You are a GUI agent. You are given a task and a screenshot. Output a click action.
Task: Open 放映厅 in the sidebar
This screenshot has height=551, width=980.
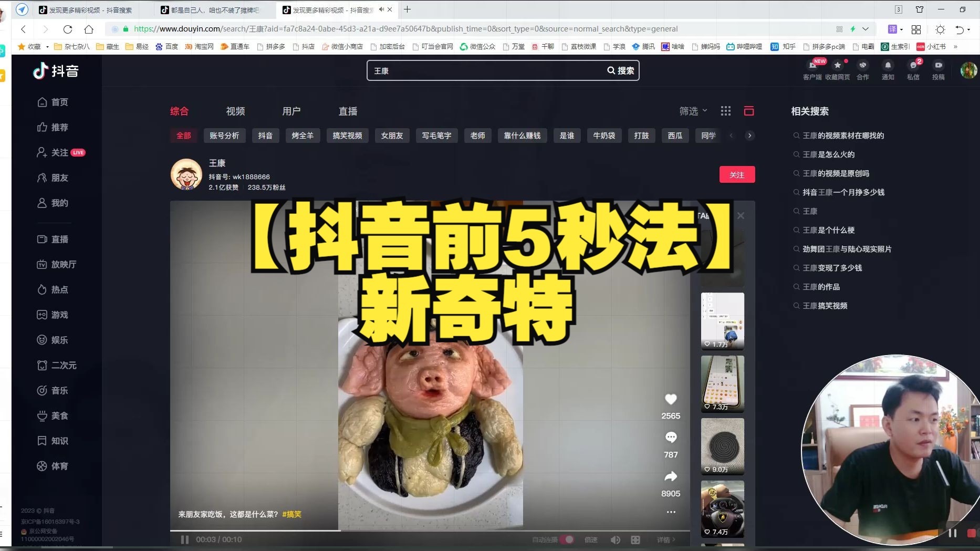[x=57, y=264]
